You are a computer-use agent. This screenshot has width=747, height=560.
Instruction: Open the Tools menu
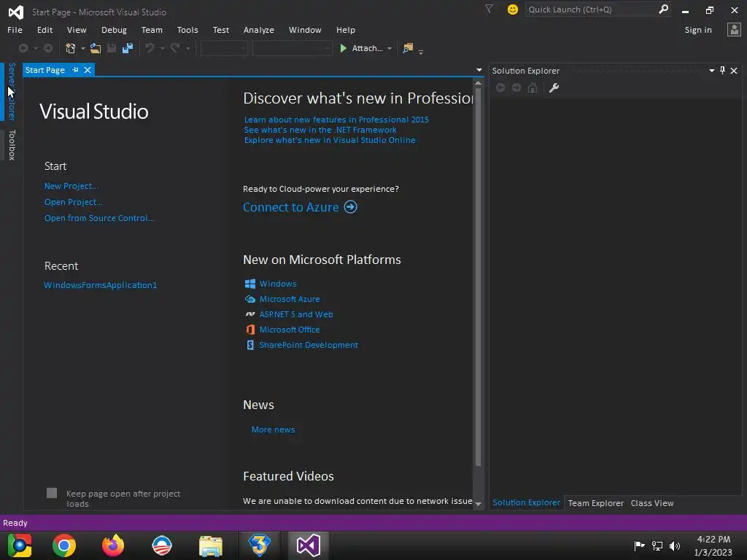187,30
